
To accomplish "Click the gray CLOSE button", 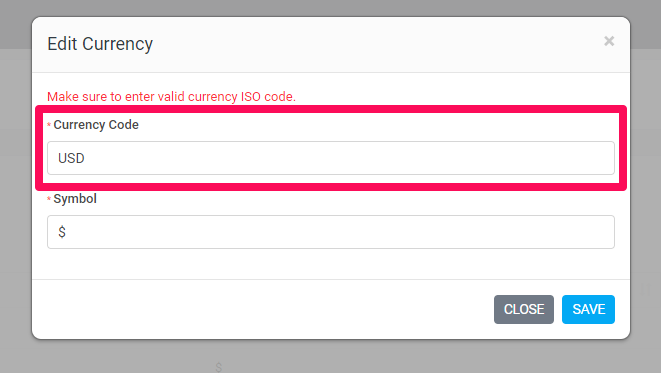I will (524, 309).
